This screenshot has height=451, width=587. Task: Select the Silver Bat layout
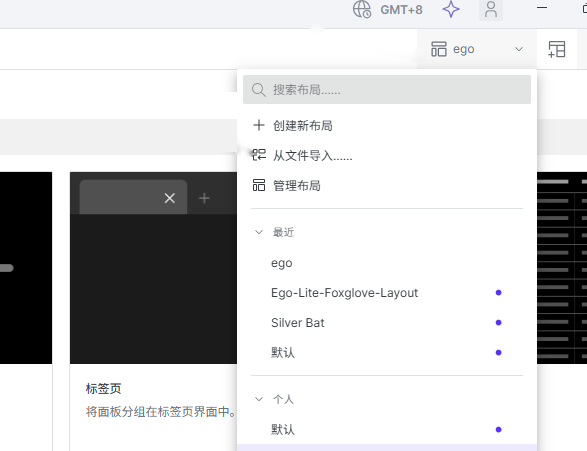point(387,323)
